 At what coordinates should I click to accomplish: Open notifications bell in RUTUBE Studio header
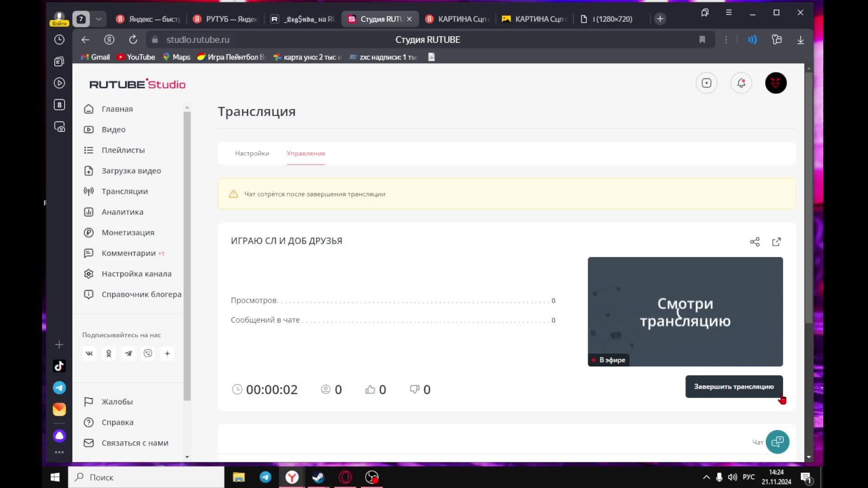[741, 83]
